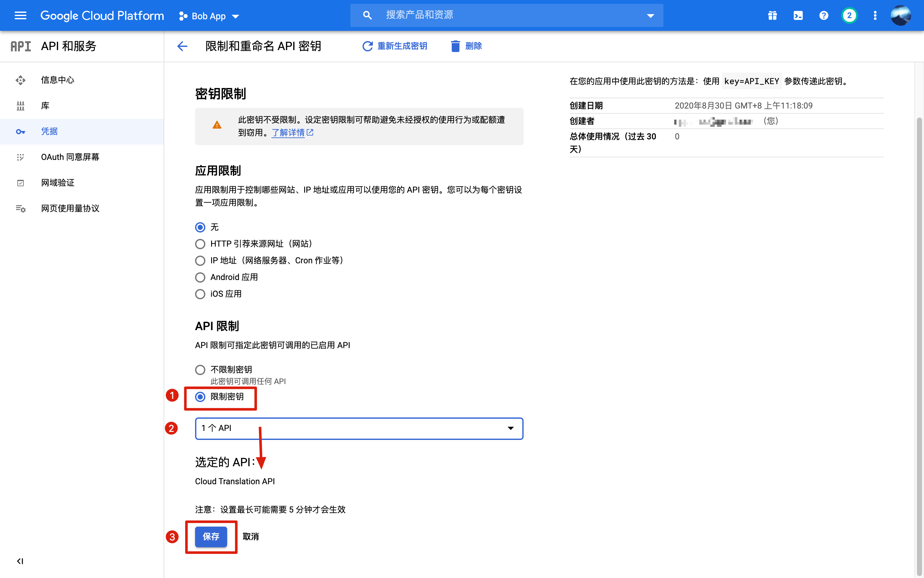Click the 网页使用量协议 settings icon
The image size is (924, 578).
click(20, 208)
